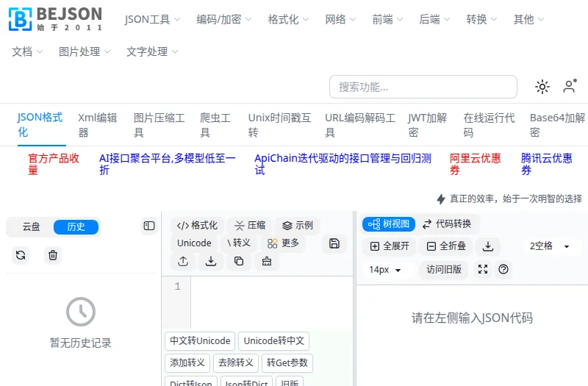This screenshot has width=588, height=386.
Task: Select the 爬虫工具 tab
Action: 215,124
